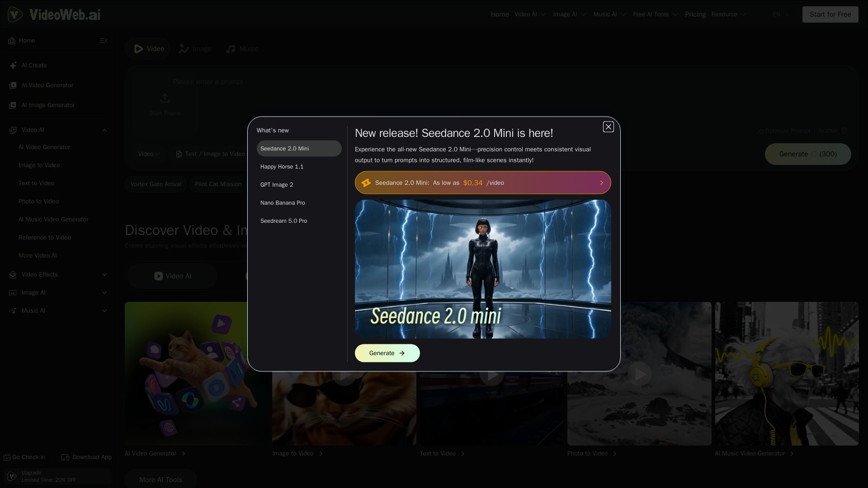The image size is (868, 488).
Task: Expand the Video Effects sidebar section
Action: coord(104,275)
